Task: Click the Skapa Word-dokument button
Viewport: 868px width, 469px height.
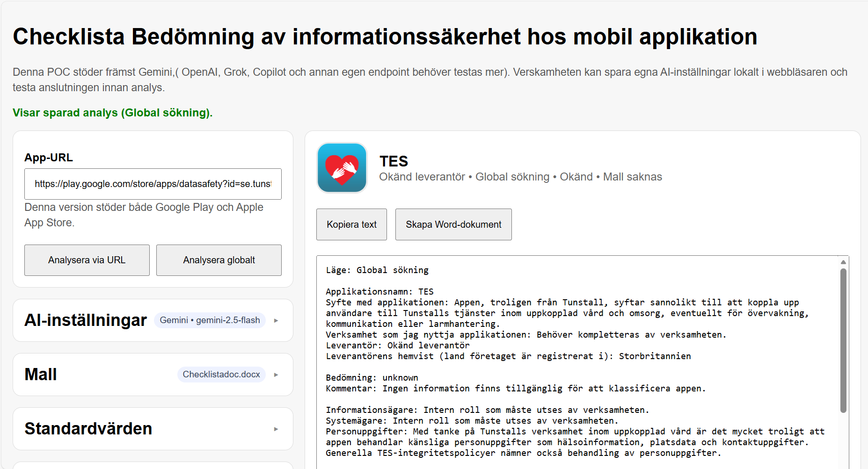Action: point(453,224)
